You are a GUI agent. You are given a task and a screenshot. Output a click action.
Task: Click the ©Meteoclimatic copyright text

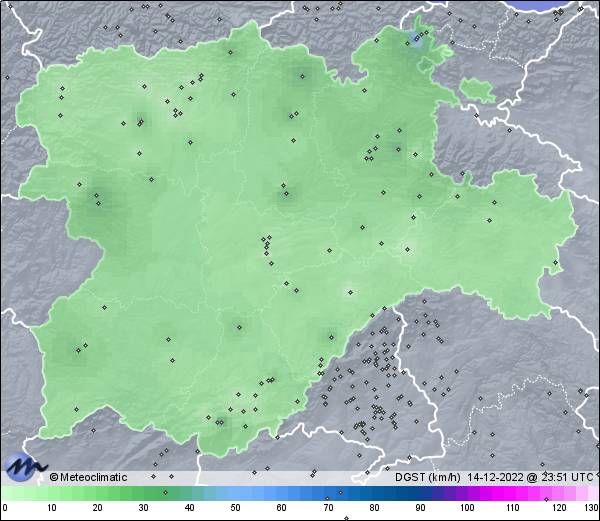tap(88, 477)
